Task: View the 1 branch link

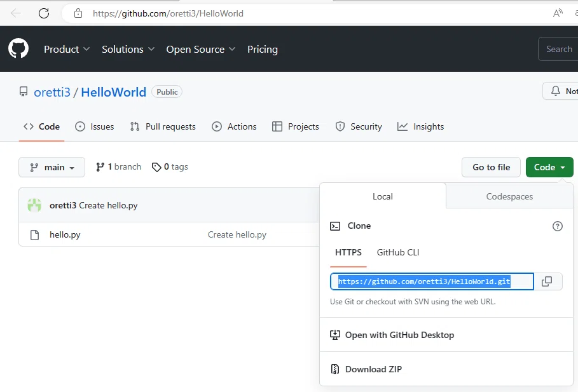Action: [118, 167]
